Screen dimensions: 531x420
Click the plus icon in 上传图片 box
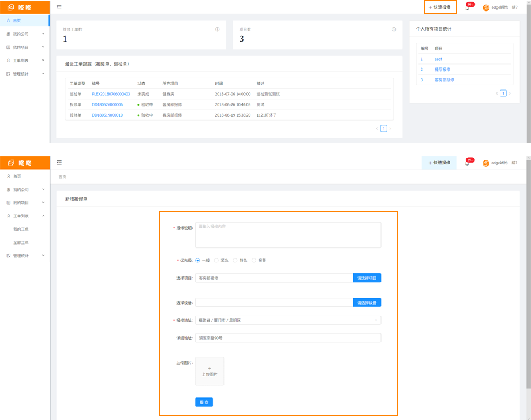point(210,368)
